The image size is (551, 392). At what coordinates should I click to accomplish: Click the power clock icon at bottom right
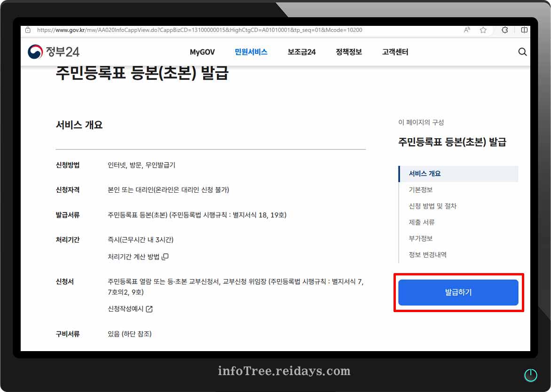[531, 375]
